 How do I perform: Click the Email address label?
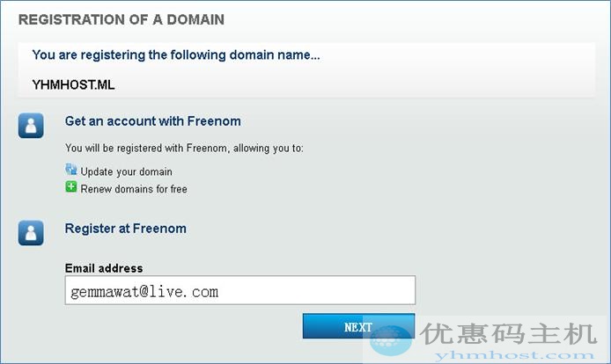coord(104,268)
